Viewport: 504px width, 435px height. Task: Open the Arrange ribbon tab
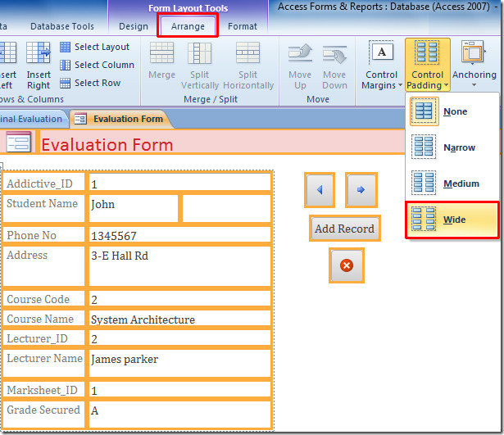click(x=188, y=26)
